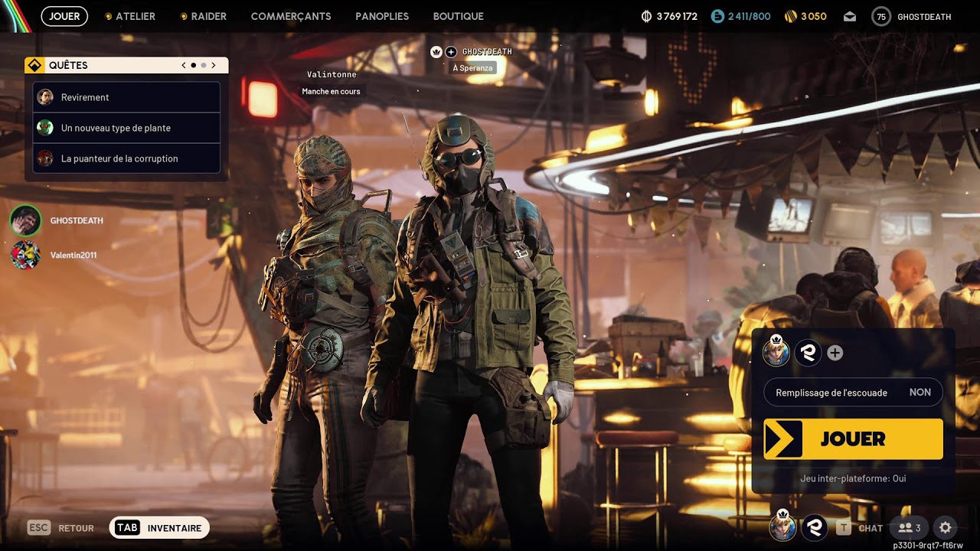Open the mailbox envelope icon
The image size is (980, 551).
[x=850, y=16]
